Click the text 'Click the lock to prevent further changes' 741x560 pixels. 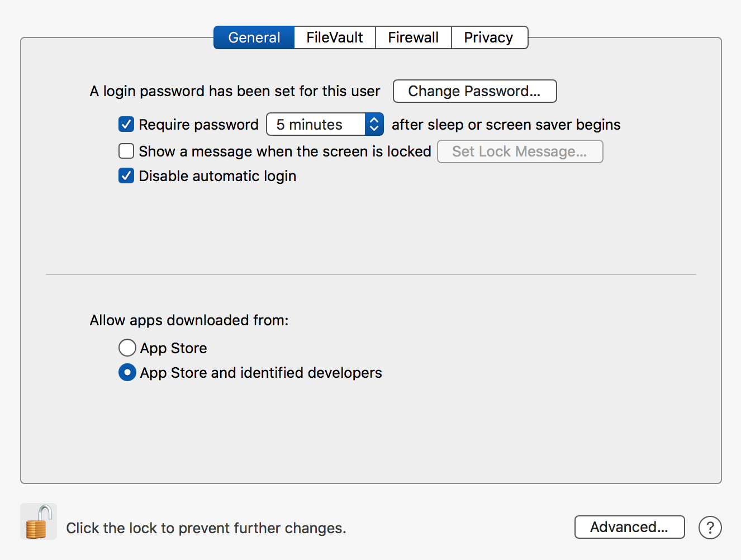coord(206,528)
